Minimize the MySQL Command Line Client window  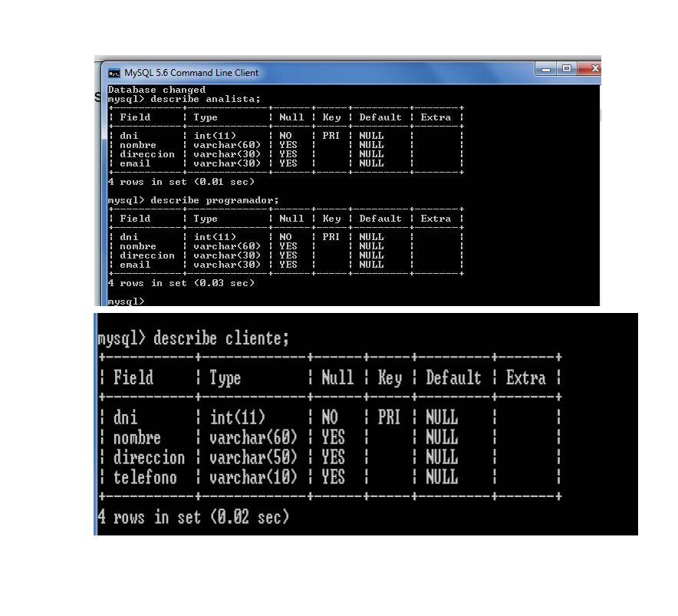tap(546, 69)
